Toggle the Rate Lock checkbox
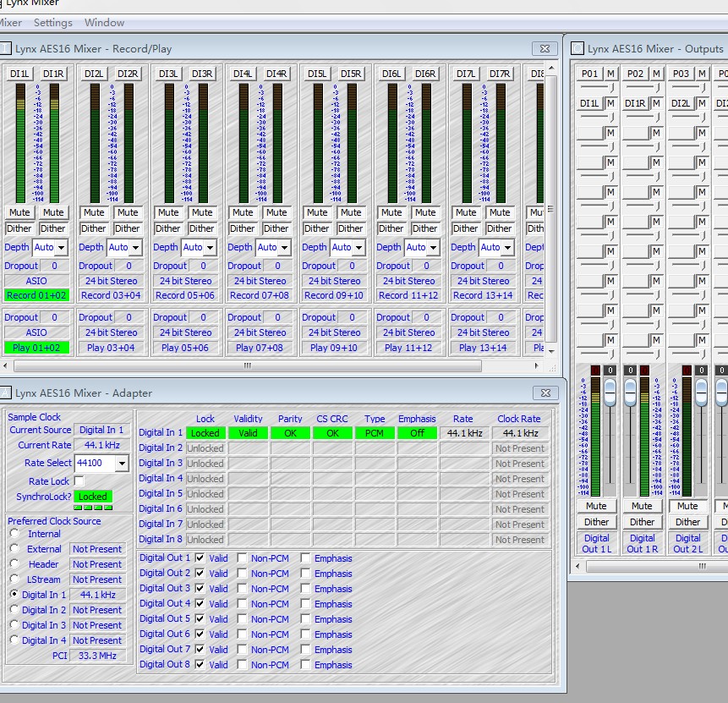Image resolution: width=728 pixels, height=703 pixels. 79,481
